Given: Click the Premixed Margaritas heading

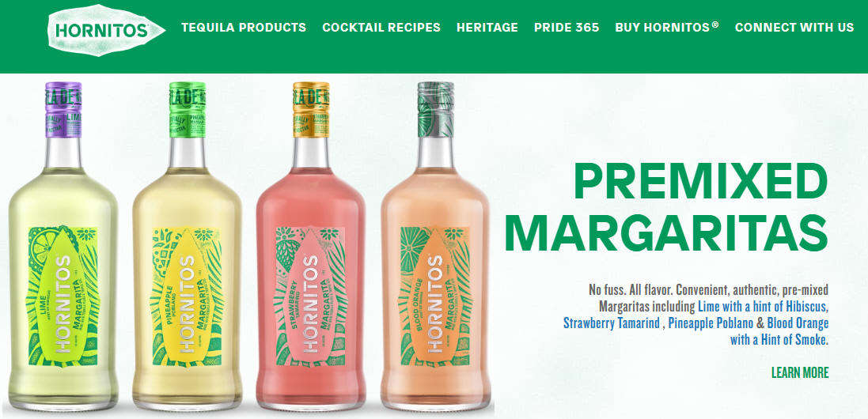Looking at the screenshot, I should (666, 207).
